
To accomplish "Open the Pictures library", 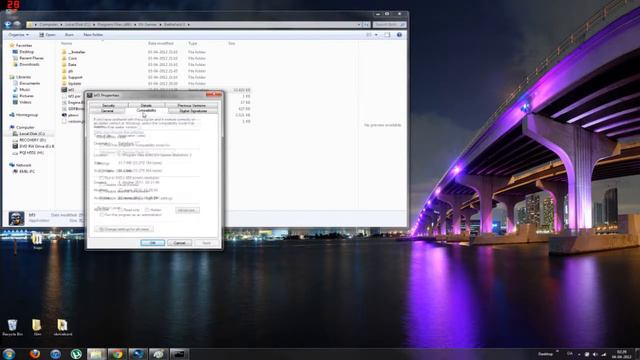I will pos(27,96).
